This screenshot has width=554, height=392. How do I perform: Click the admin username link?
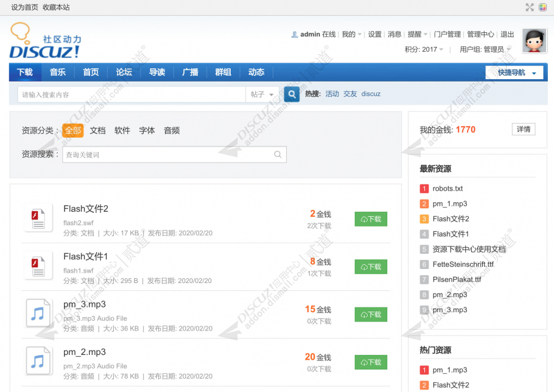310,34
